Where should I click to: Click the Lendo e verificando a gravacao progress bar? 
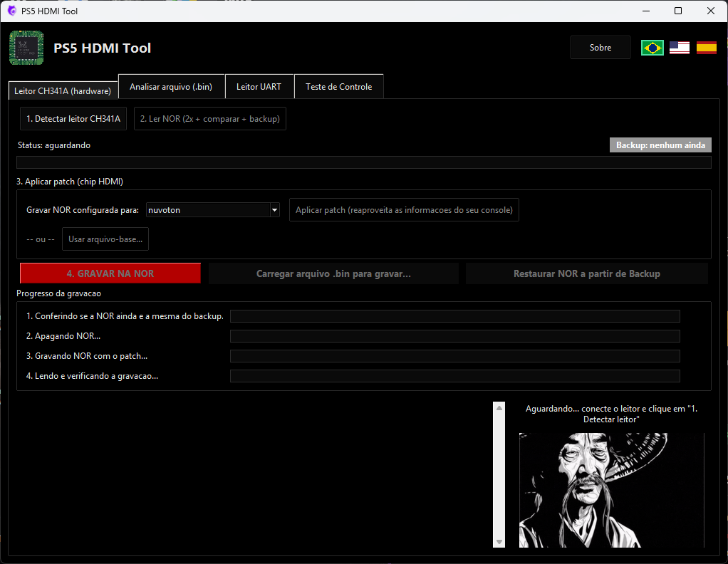455,376
